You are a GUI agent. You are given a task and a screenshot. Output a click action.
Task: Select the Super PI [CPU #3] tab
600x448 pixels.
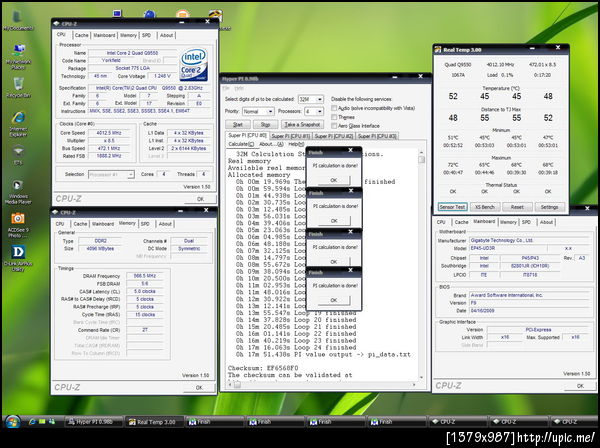pyautogui.click(x=377, y=136)
